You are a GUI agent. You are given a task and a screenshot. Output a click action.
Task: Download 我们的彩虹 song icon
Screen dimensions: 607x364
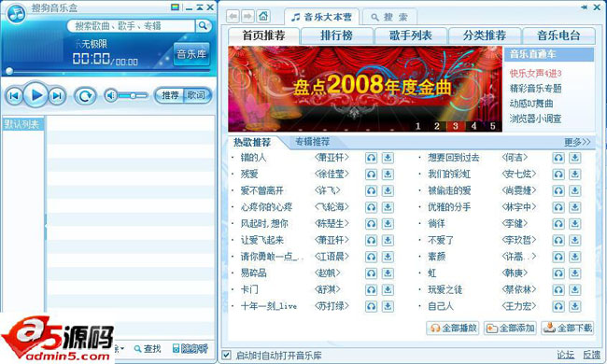[575, 175]
